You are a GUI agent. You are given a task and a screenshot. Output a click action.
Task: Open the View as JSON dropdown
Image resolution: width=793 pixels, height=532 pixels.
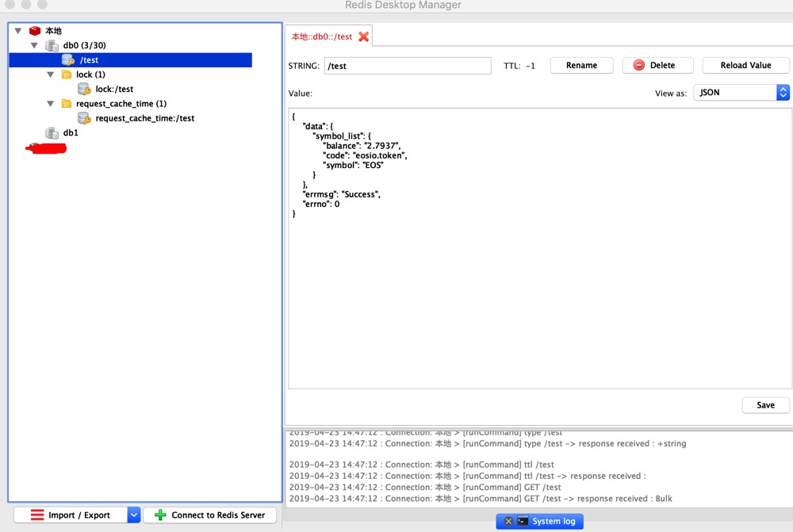741,93
